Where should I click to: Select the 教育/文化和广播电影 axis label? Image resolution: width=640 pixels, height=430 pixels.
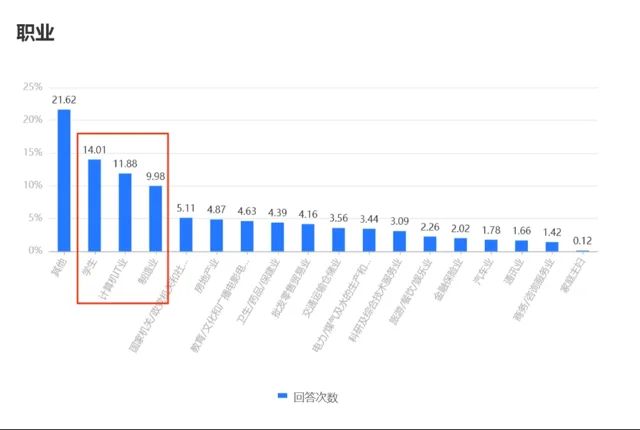[219, 305]
